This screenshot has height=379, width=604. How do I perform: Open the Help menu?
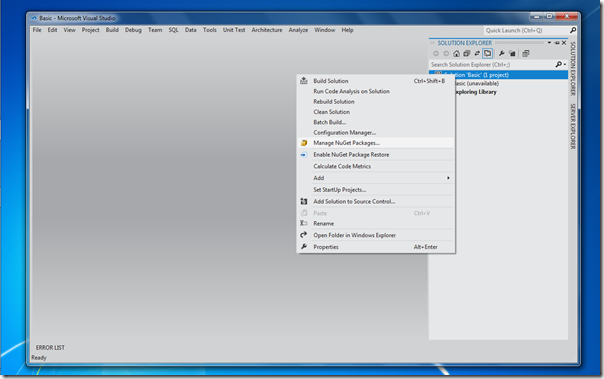(x=347, y=30)
